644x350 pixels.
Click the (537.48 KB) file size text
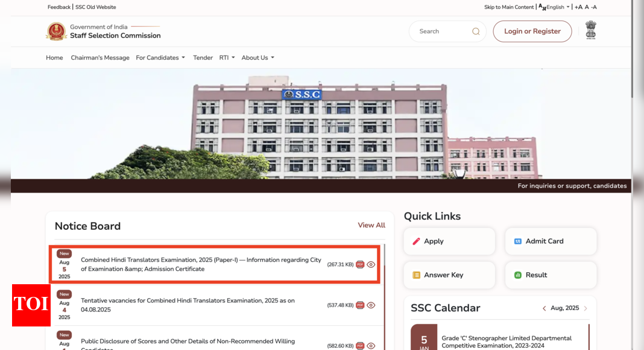pyautogui.click(x=340, y=305)
